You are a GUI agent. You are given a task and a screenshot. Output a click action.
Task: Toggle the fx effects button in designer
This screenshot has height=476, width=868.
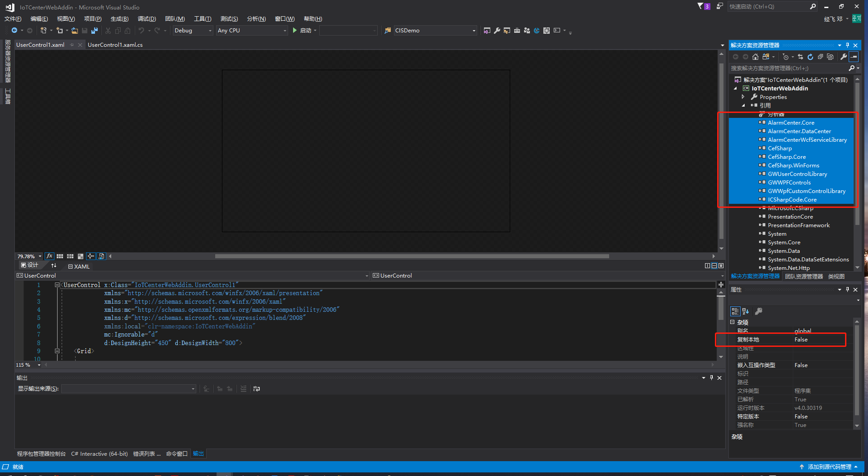click(50, 256)
